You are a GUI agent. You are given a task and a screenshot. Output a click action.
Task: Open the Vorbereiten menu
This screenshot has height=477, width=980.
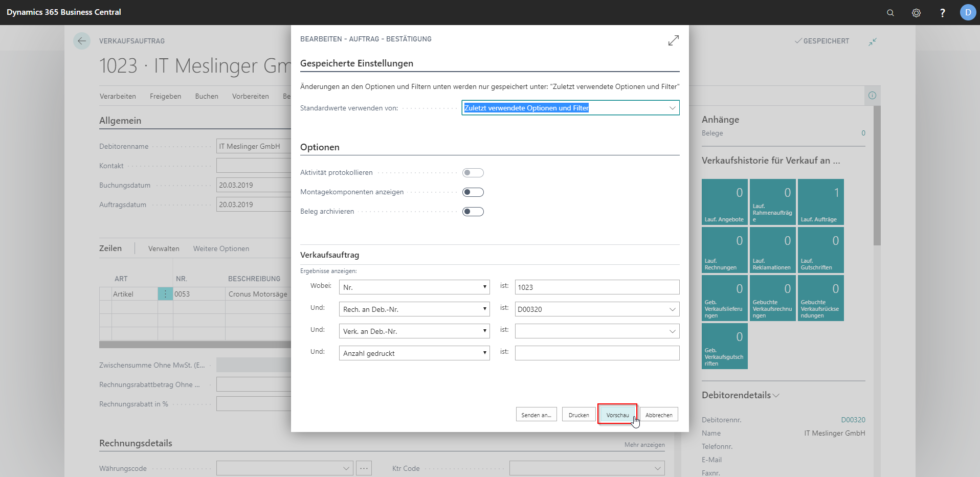(250, 96)
